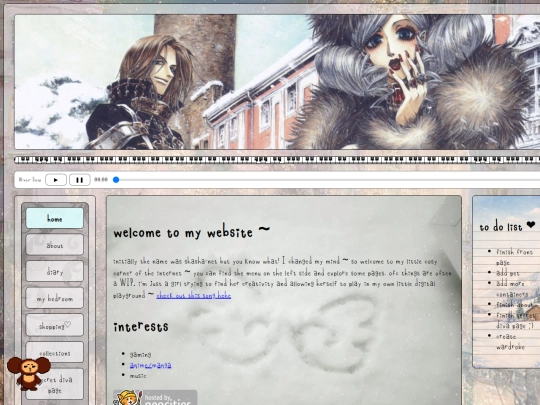Follow the 'check out this song hehe' link

(194, 295)
